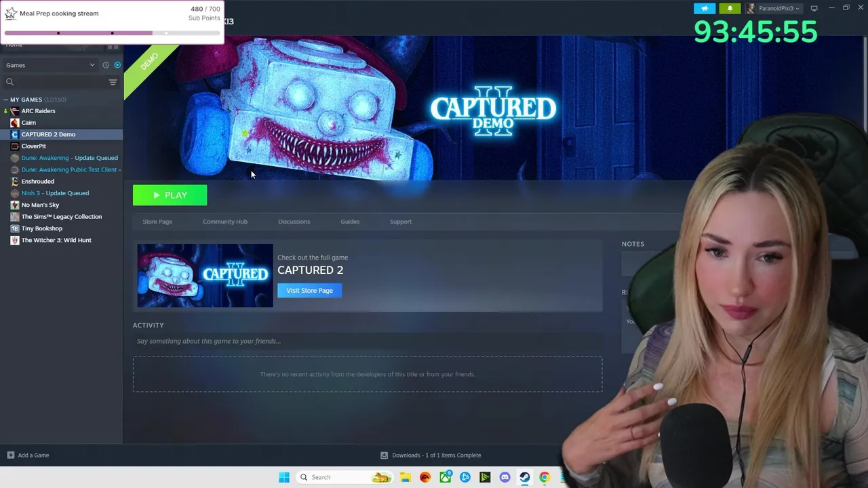The width and height of the screenshot is (868, 488).
Task: Click the Steam announcements megaphone icon
Action: [x=705, y=8]
